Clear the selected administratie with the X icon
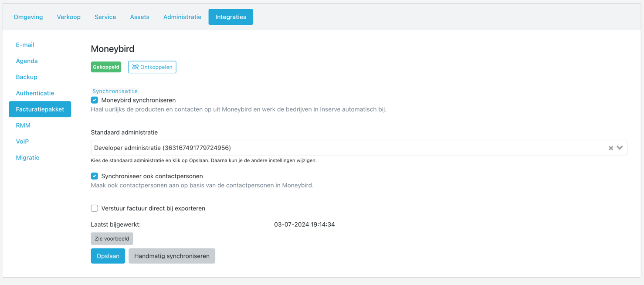This screenshot has height=285, width=644. click(x=611, y=148)
